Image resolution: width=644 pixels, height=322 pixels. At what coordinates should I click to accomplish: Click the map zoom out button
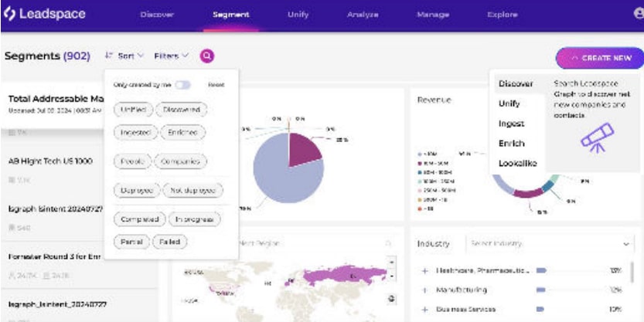(x=391, y=276)
